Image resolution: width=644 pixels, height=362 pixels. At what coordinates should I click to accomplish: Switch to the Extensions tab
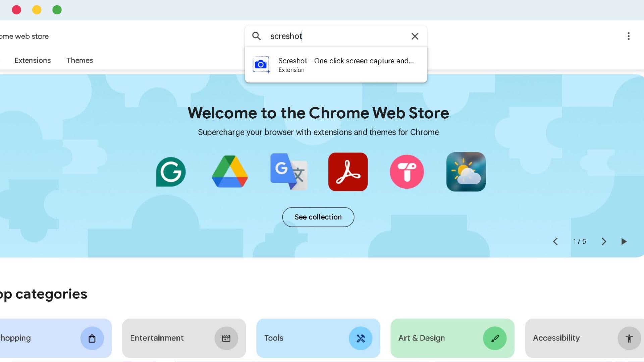[33, 60]
